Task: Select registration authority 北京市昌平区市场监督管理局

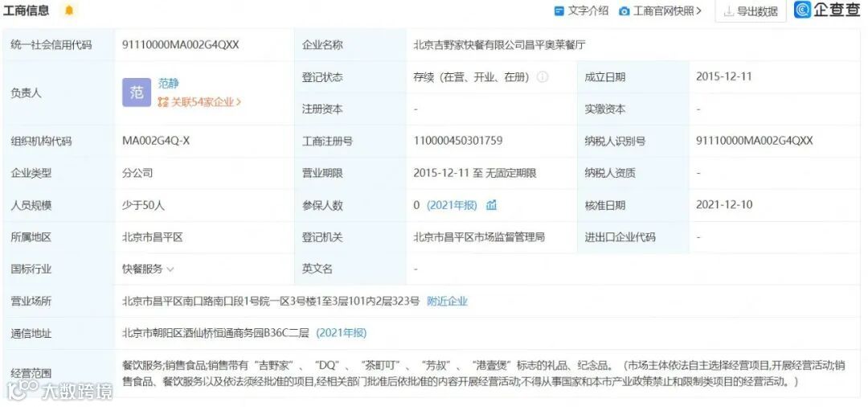Action: 479,237
